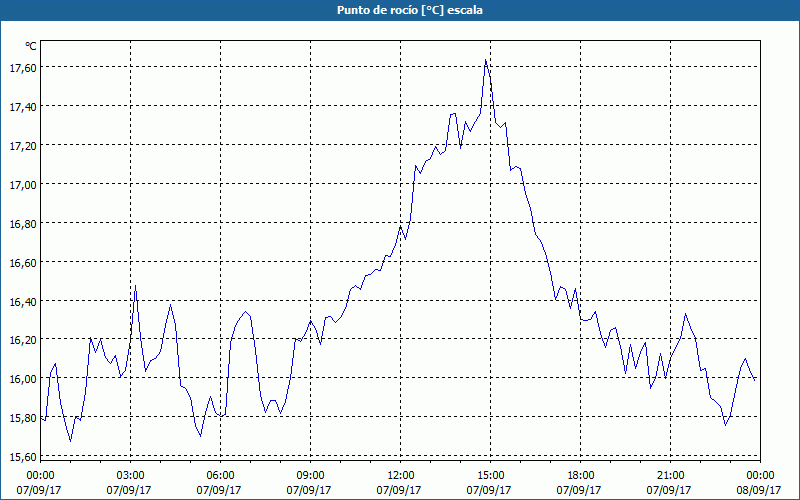800x500 pixels.
Task: Click the 07/09/17 date under 12:00
Action: point(399,490)
